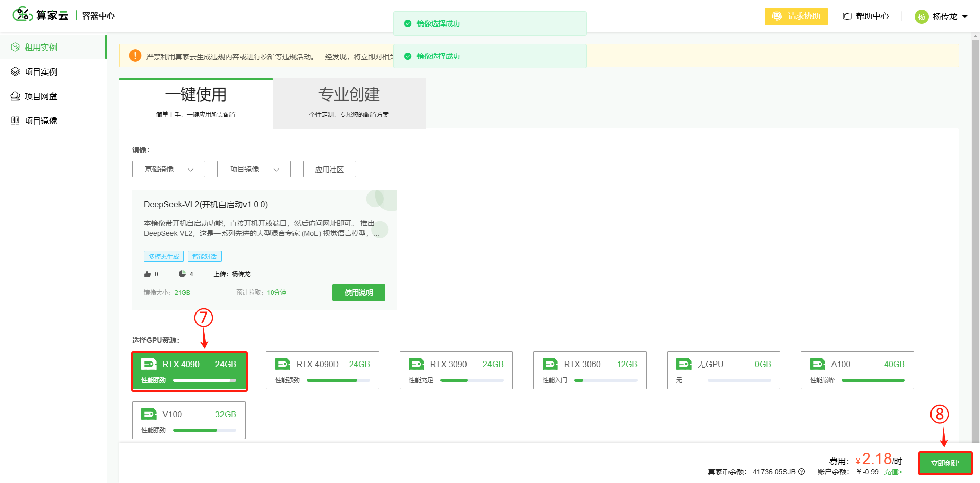Click the 智能对话 tag
This screenshot has width=980, height=483.
click(x=205, y=256)
